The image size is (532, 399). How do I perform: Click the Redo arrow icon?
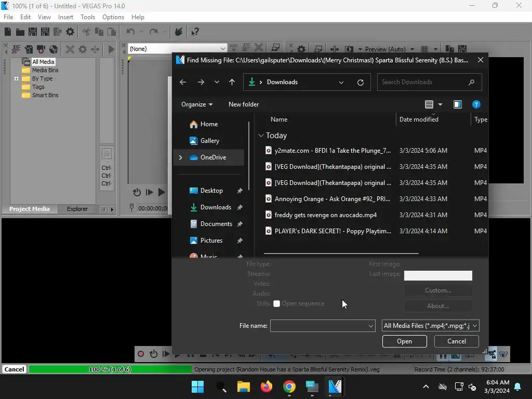(x=154, y=32)
